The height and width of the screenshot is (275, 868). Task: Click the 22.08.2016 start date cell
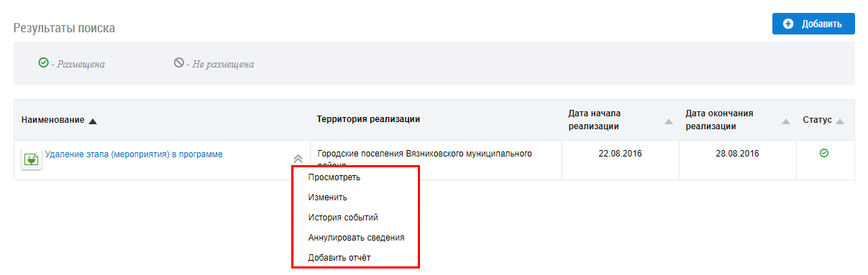(618, 154)
